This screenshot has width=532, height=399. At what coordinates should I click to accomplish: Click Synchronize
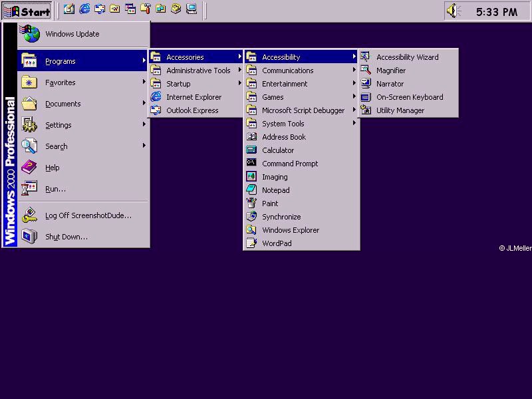pos(301,217)
